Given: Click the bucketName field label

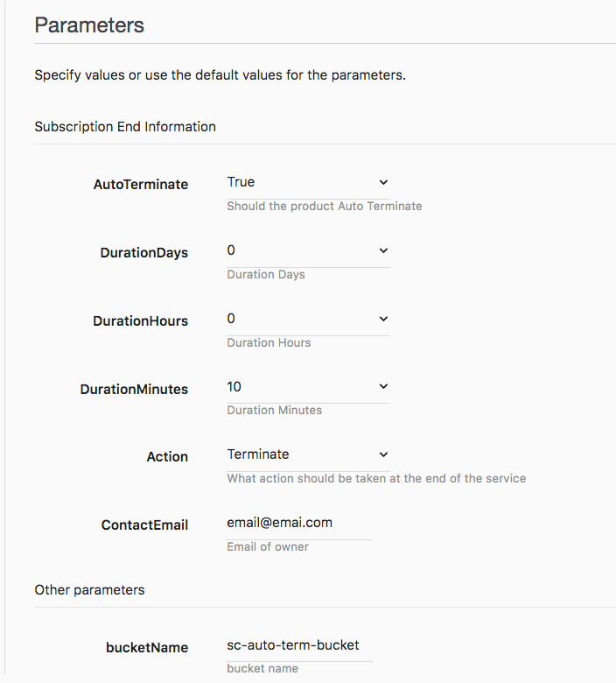Looking at the screenshot, I should click(147, 648).
